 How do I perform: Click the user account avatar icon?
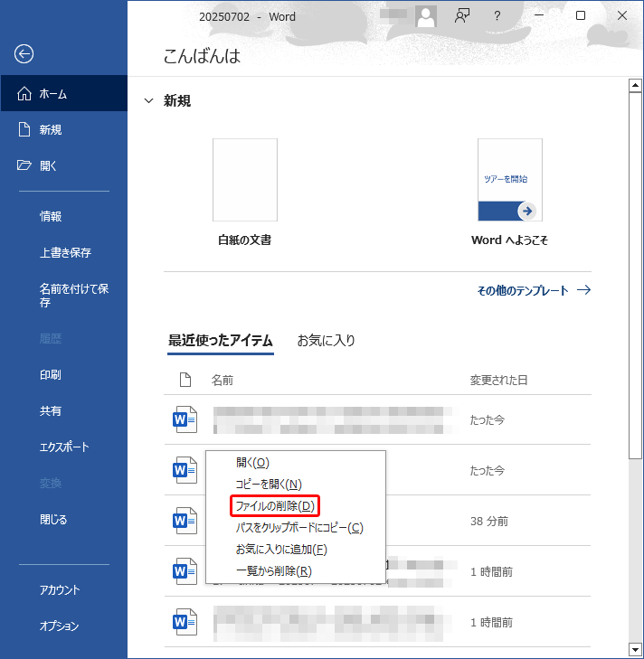(x=426, y=16)
